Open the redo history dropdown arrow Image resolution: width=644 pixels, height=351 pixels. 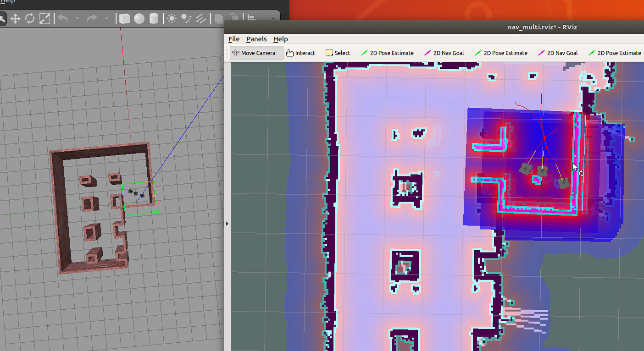point(106,19)
